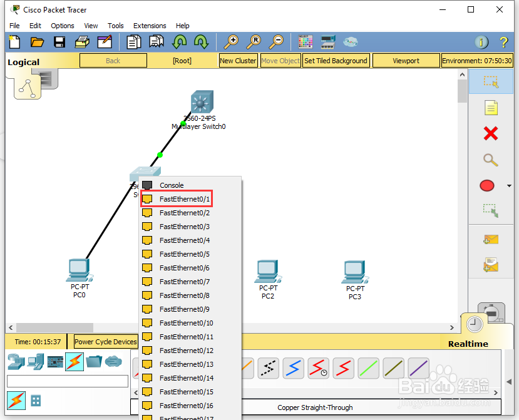Open the Drawing Palette icon
The image size is (519, 420).
coord(305,42)
